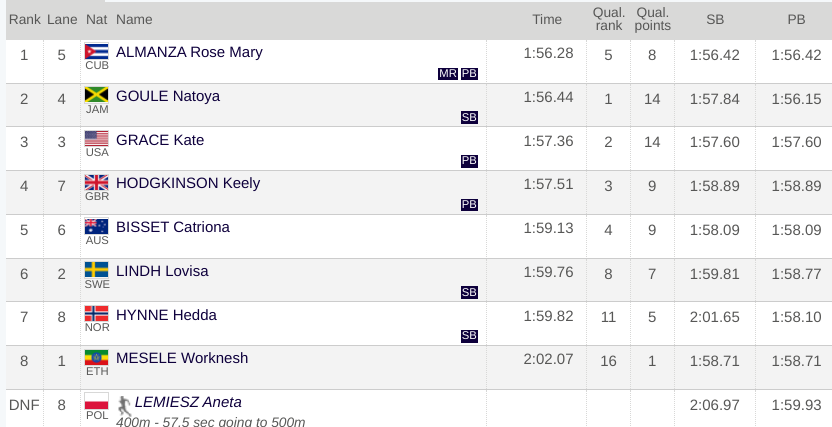Click the Australia flag icon
The image size is (832, 427).
[x=96, y=226]
